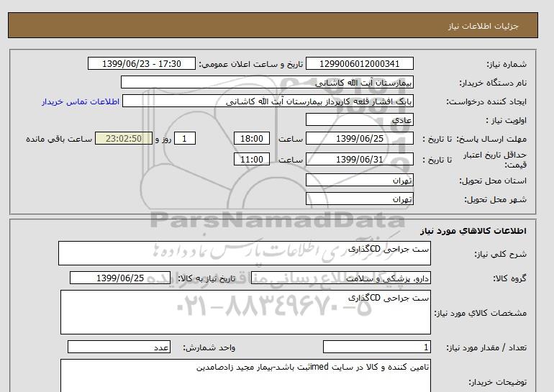Click the جزئیات اطلاعات نیاز header title
The height and width of the screenshot is (392, 554).
tap(483, 27)
